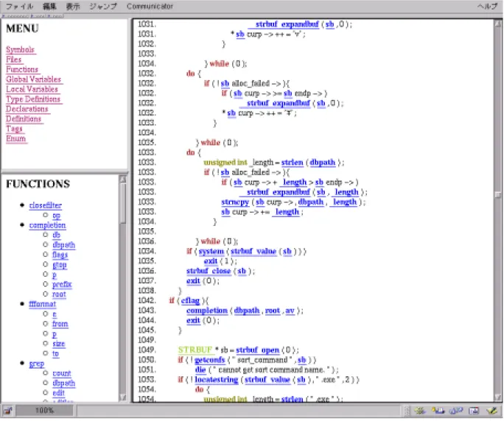Select completion in the FUNCTIONS list
Image resolution: width=504 pixels, height=421 pixels.
point(48,225)
